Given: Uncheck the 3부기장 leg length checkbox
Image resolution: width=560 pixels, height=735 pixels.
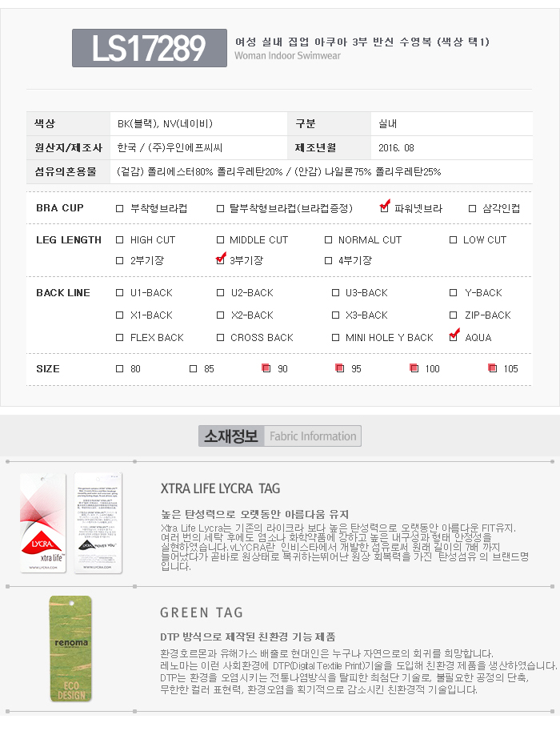Looking at the screenshot, I should pos(221,260).
